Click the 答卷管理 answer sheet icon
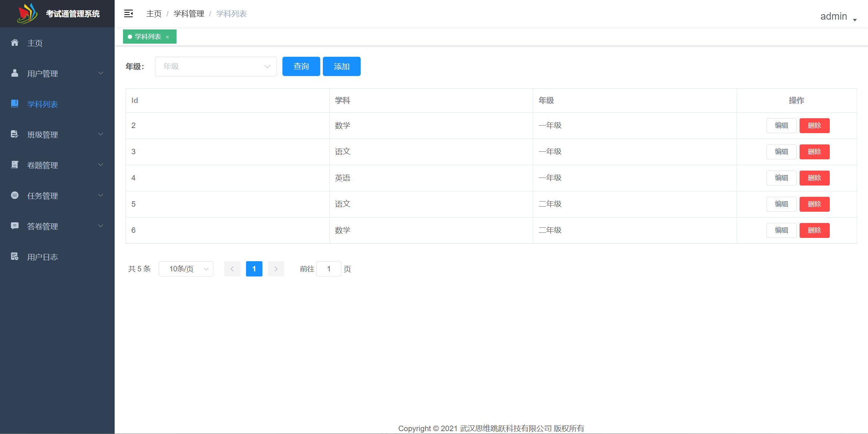868x434 pixels. [x=15, y=226]
